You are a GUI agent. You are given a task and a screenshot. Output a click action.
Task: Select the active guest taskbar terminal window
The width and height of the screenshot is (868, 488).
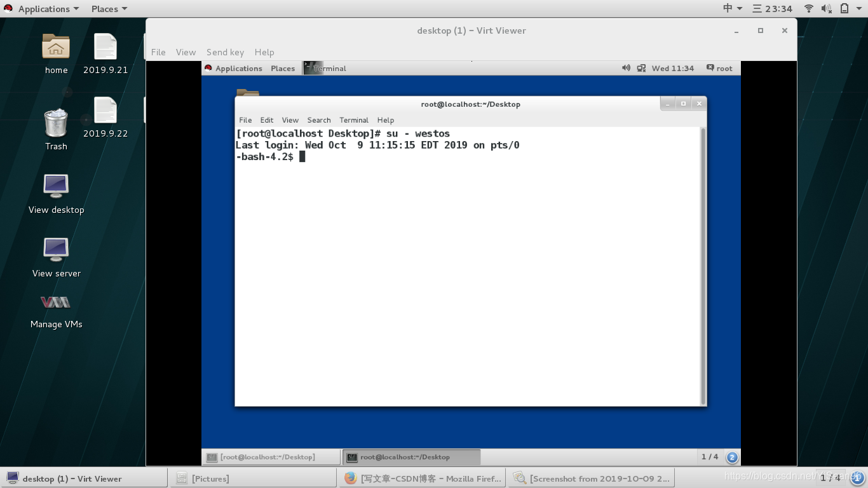click(x=411, y=457)
